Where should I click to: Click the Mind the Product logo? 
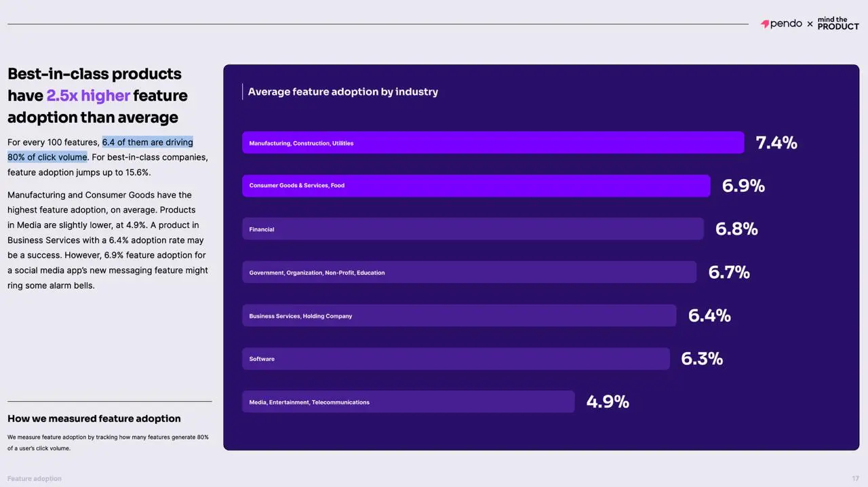click(x=838, y=24)
